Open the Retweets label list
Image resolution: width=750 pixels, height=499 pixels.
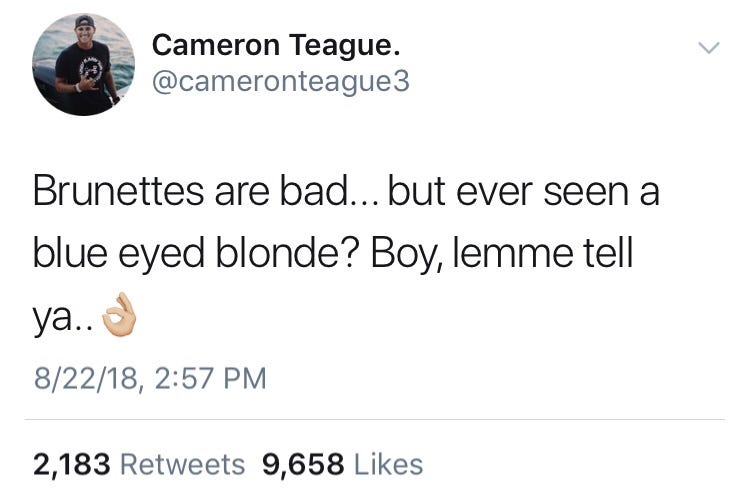[183, 465]
